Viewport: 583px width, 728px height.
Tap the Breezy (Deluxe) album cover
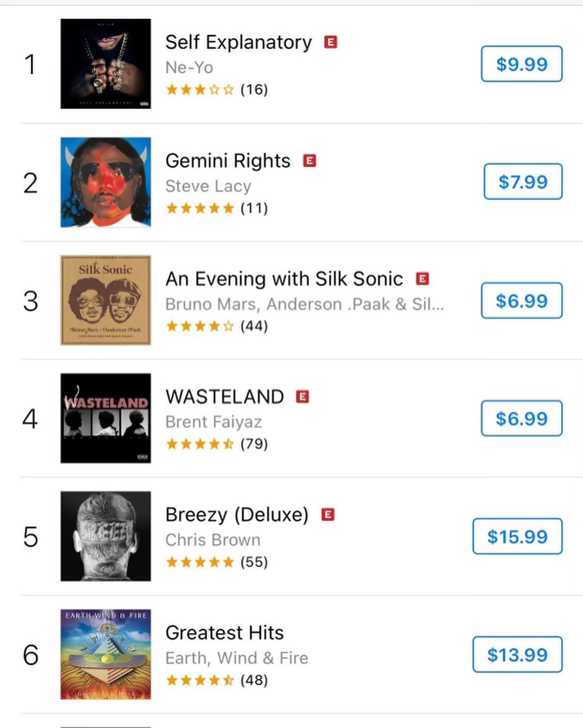pos(106,536)
